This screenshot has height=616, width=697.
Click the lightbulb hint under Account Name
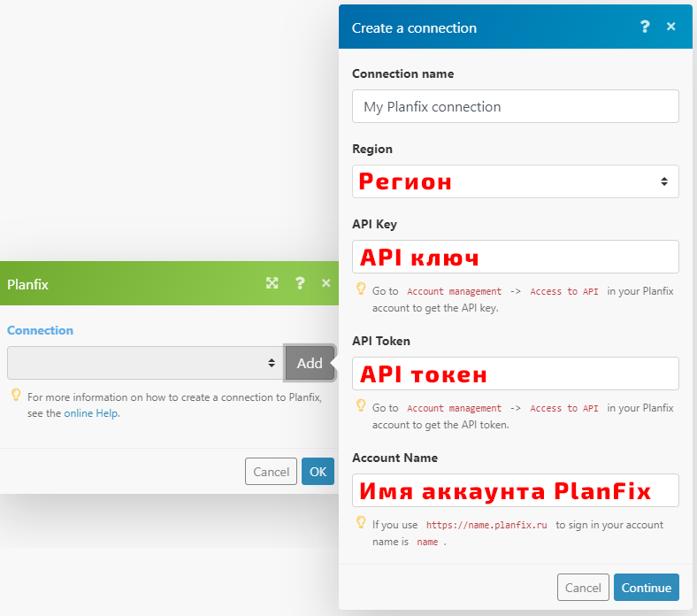361,522
